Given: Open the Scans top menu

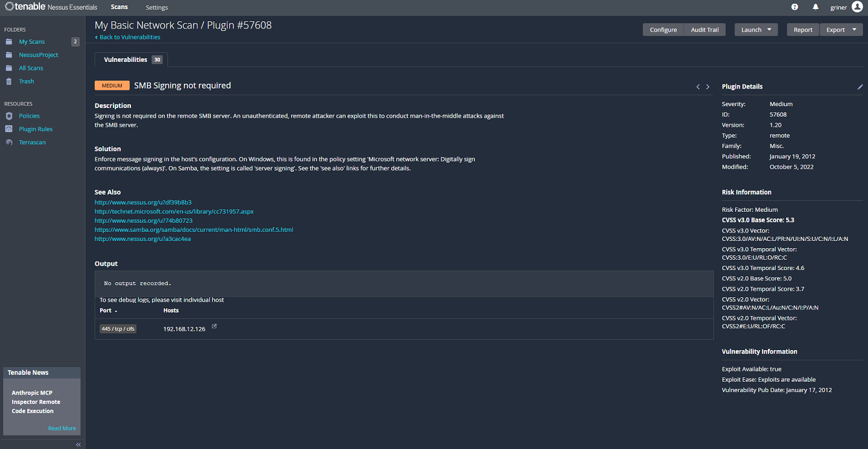Looking at the screenshot, I should 119,7.
